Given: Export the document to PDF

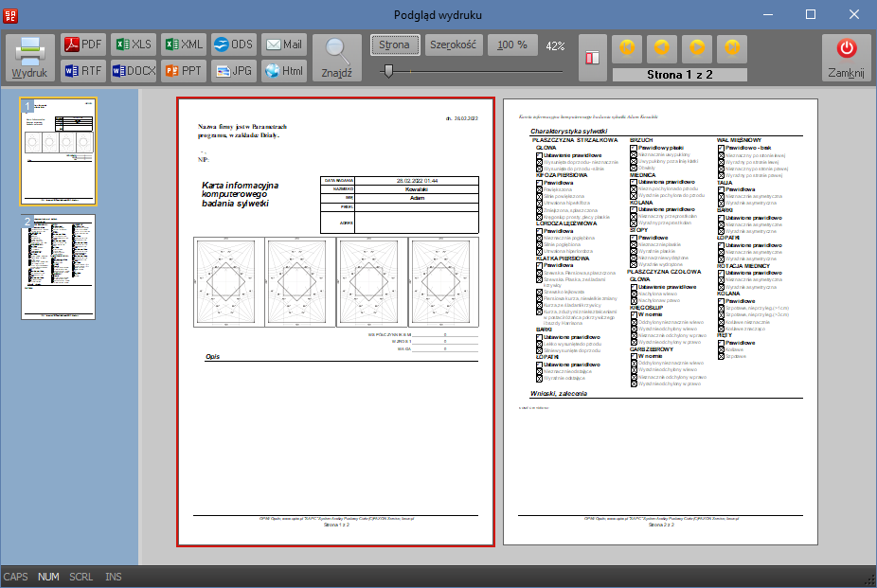Looking at the screenshot, I should pos(83,45).
